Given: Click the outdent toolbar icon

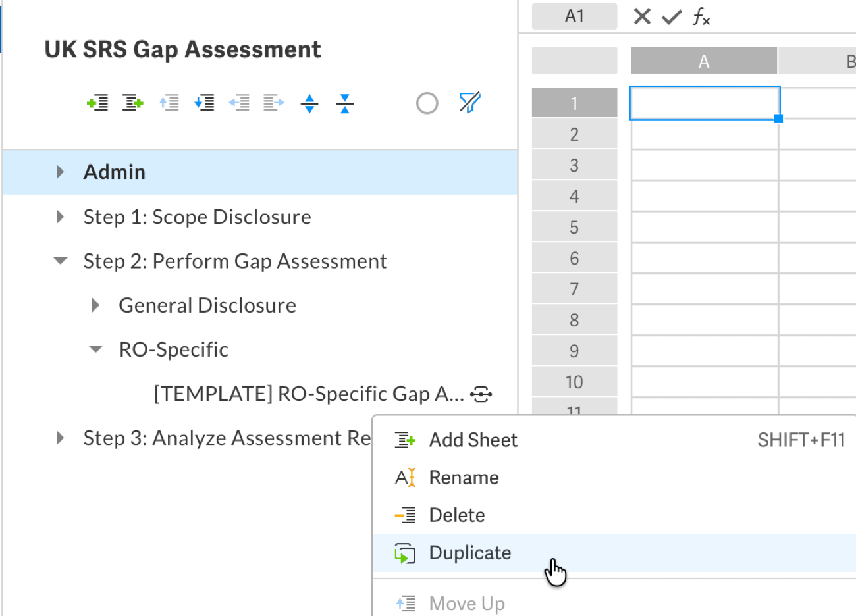Looking at the screenshot, I should (239, 103).
